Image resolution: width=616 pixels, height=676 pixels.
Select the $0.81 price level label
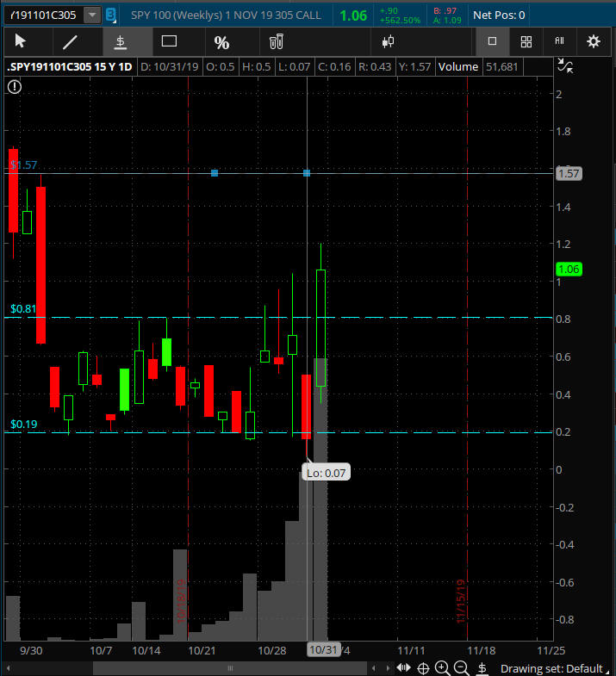[x=23, y=309]
